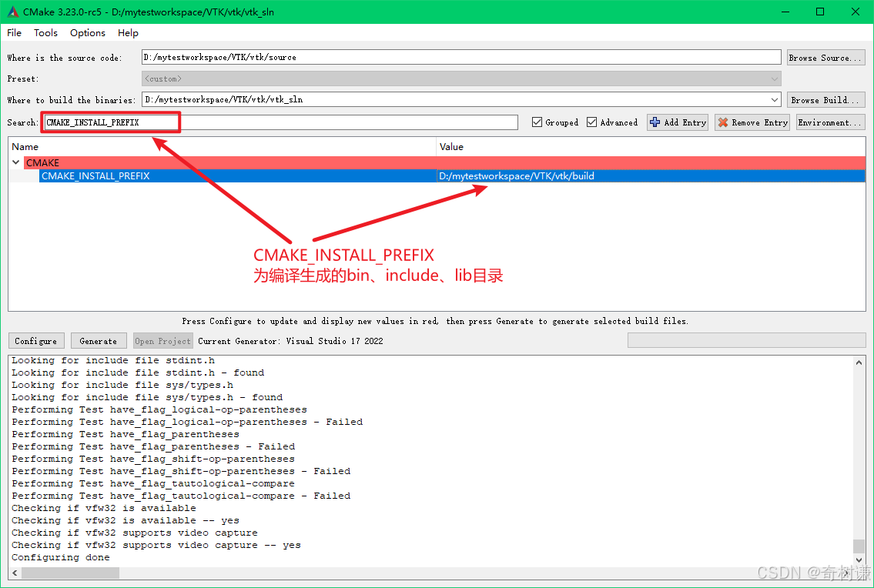
Task: Click 'Looking for include file stdint.h - found' line
Action: pyautogui.click(x=138, y=373)
